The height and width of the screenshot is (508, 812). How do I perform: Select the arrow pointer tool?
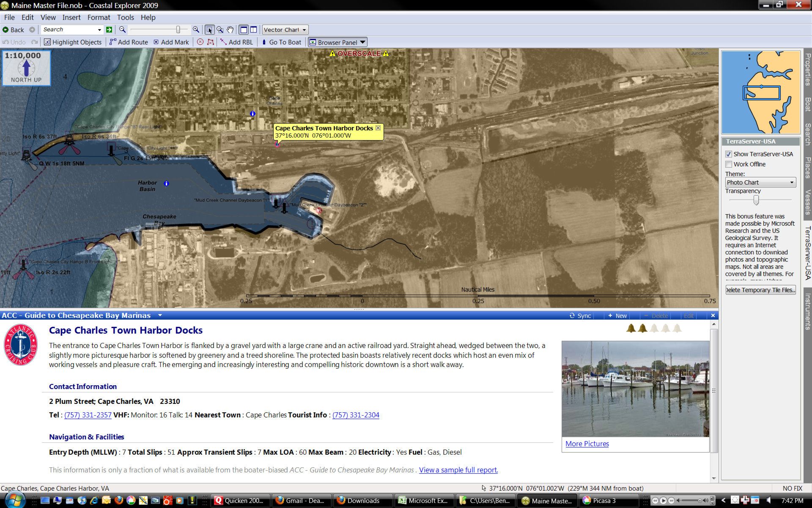click(x=209, y=30)
